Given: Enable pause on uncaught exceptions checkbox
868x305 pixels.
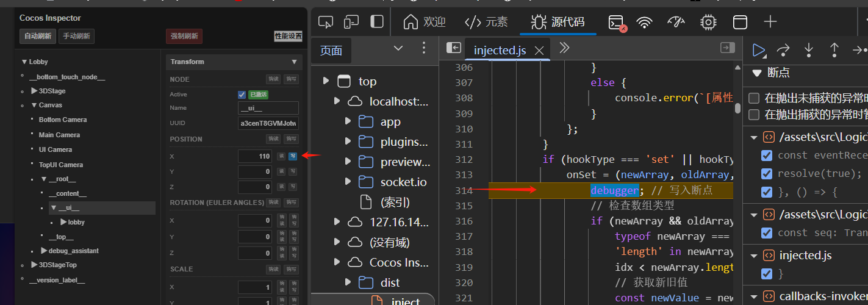Looking at the screenshot, I should 755,98.
